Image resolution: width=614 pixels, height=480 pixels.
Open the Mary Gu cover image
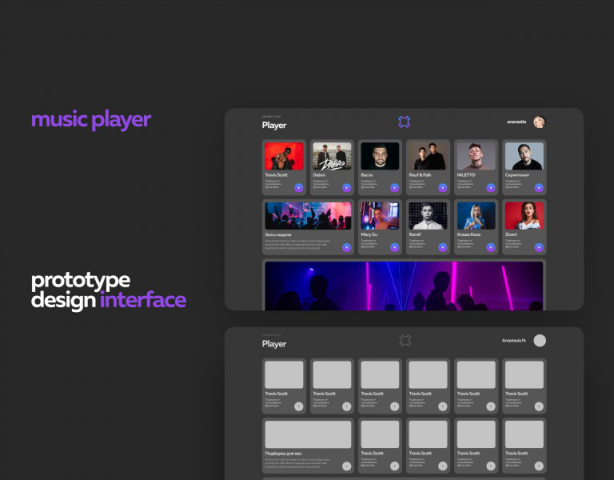pos(380,215)
